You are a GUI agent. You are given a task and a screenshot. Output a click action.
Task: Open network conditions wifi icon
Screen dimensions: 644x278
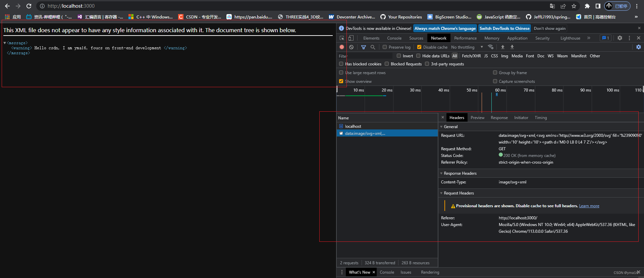tap(491, 47)
